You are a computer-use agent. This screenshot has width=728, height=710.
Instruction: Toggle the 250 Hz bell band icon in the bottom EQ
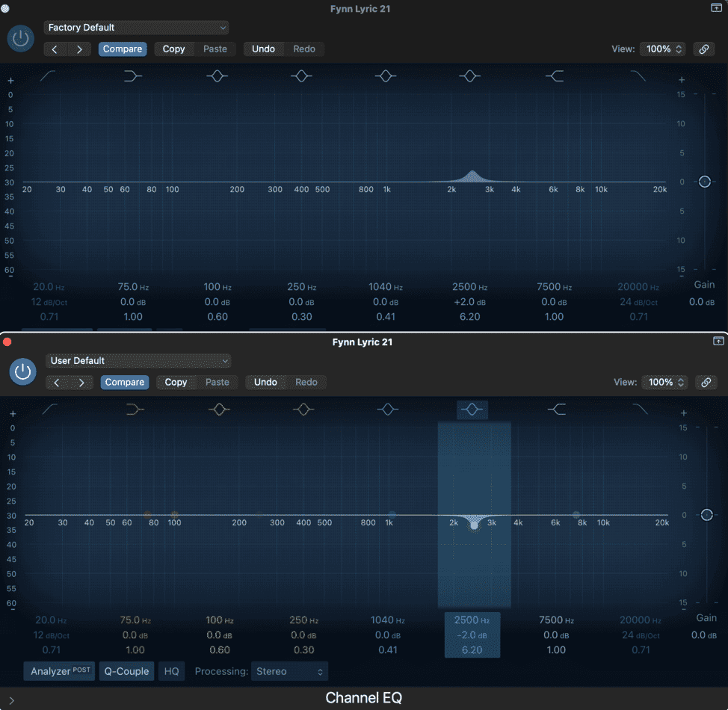pyautogui.click(x=303, y=409)
